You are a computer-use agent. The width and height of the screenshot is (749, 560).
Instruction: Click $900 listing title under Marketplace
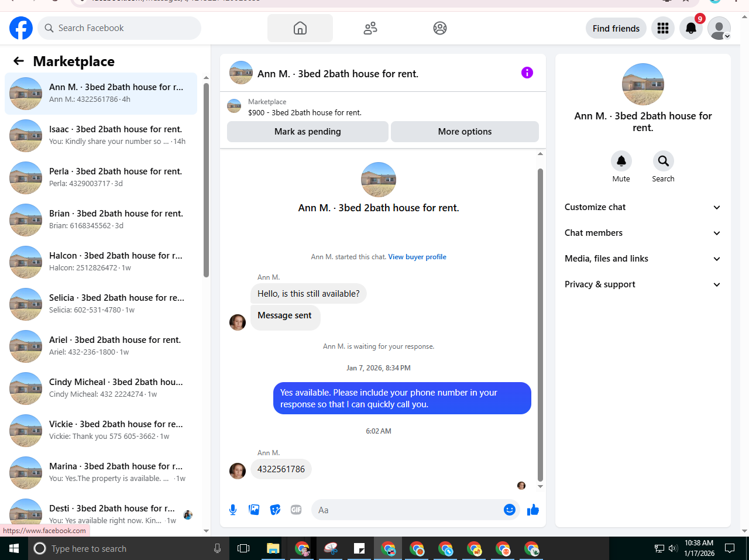[x=305, y=113]
